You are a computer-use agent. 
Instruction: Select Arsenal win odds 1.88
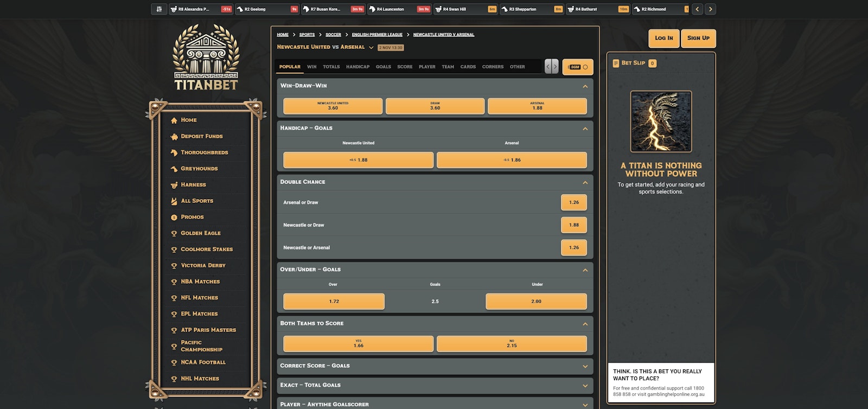click(x=537, y=106)
